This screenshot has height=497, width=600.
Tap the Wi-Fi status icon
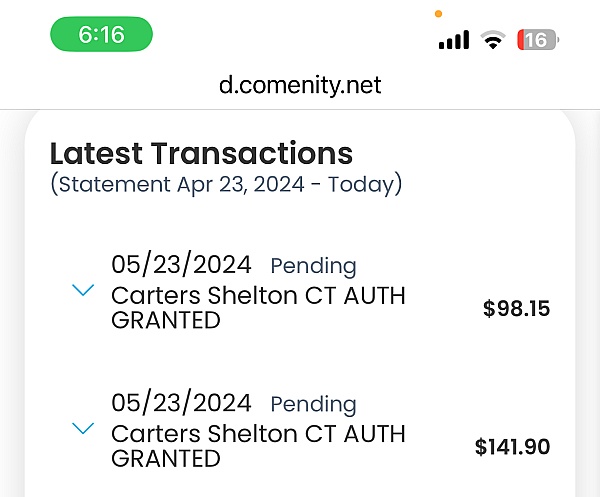pos(493,40)
